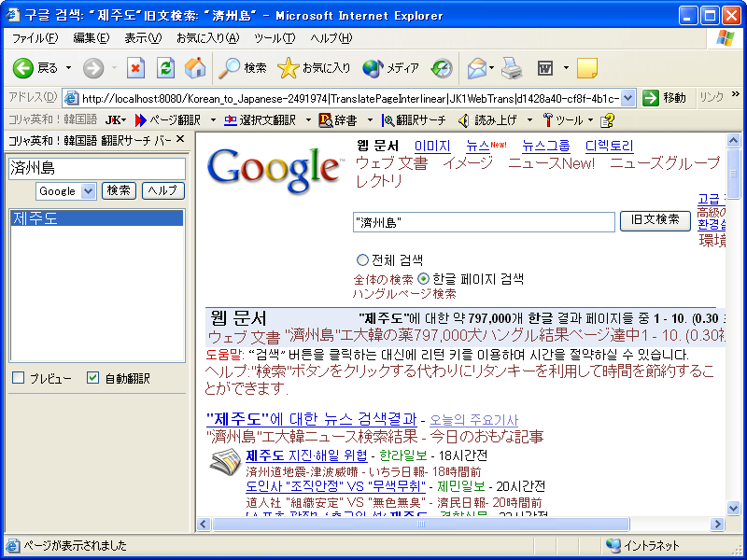Open the Search (検索) magnifier toolbar icon
Viewport: 747px width, 560px height.
click(229, 68)
